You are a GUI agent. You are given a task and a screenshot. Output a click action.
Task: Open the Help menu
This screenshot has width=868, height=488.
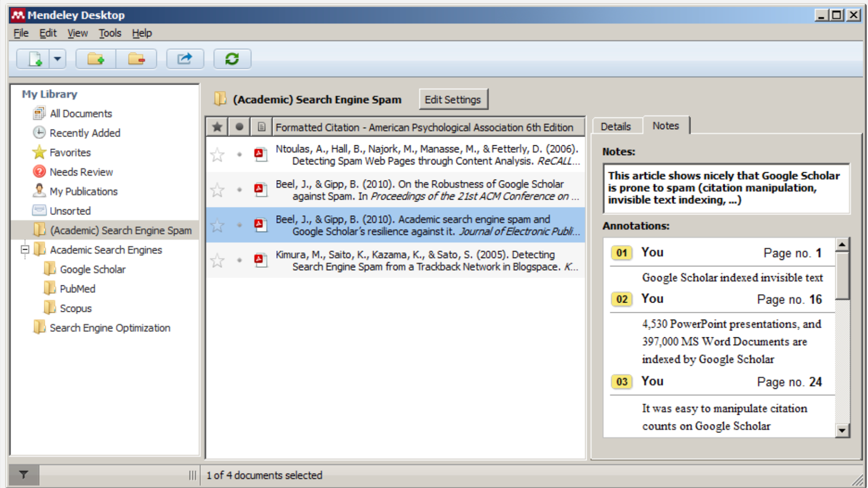(142, 33)
